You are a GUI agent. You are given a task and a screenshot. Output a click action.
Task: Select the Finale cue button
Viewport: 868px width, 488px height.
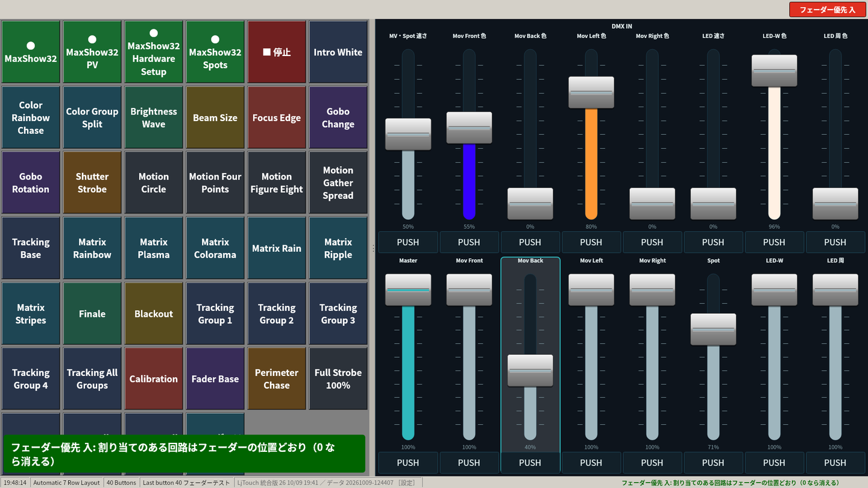click(92, 313)
